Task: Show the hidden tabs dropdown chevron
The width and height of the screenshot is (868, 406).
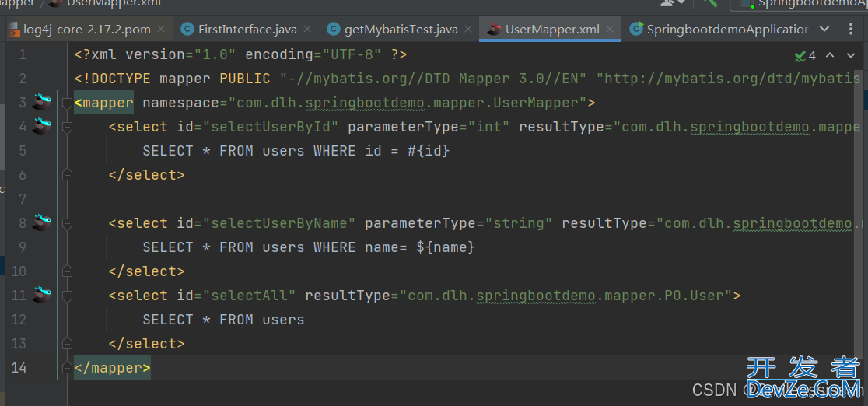Action: (x=824, y=29)
